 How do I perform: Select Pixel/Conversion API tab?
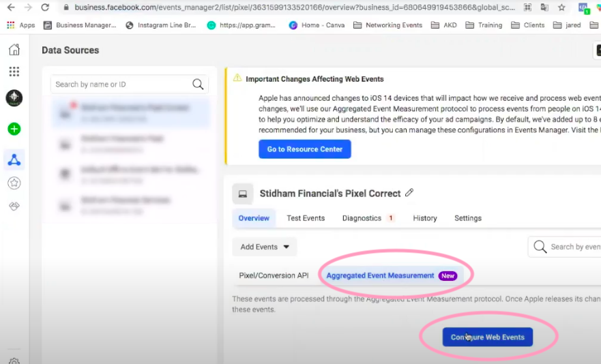274,275
